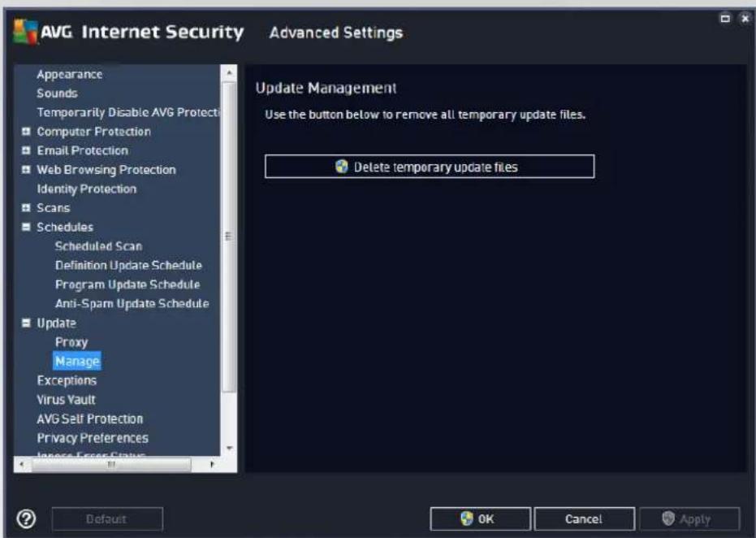Click the AVG logo icon
The image size is (756, 538).
pos(25,32)
